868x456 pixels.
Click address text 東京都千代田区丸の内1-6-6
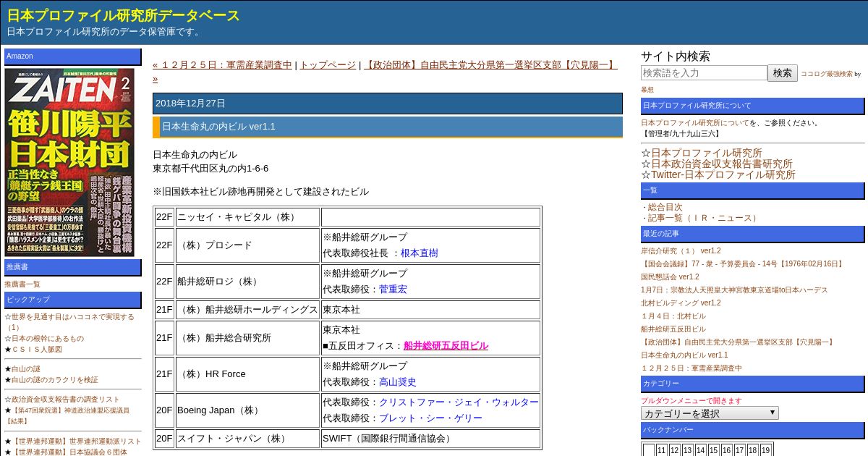(210, 169)
